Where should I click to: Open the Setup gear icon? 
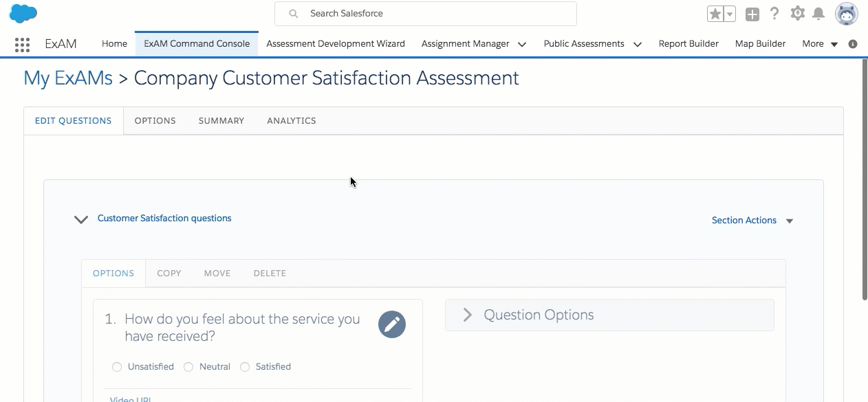tap(797, 13)
